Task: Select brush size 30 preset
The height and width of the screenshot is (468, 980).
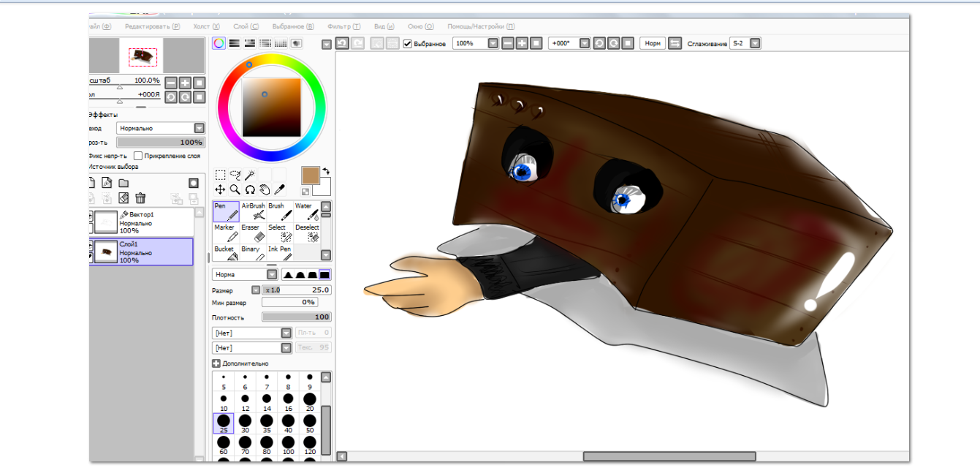Action: point(245,423)
